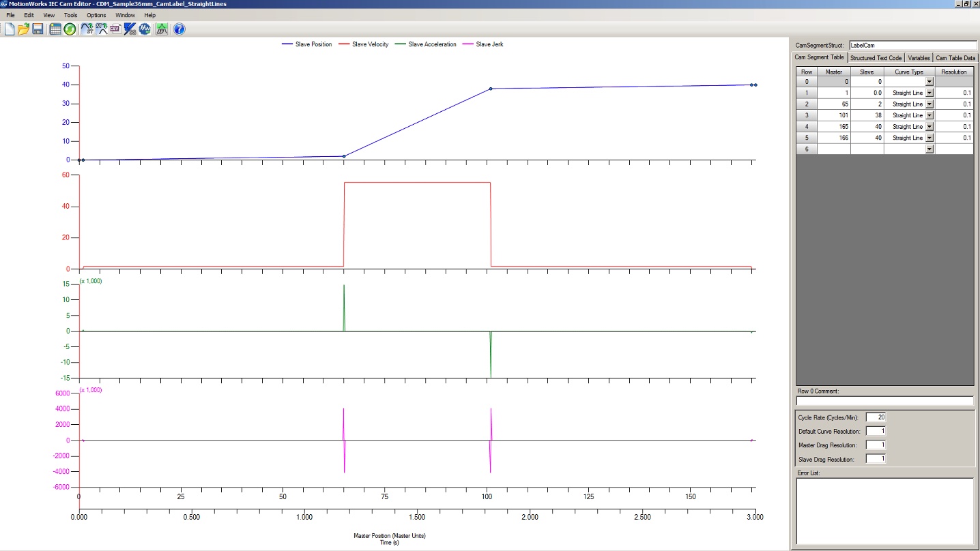The width and height of the screenshot is (980, 551).
Task: Click the CSV file toolbar icon
Action: pyautogui.click(x=115, y=29)
